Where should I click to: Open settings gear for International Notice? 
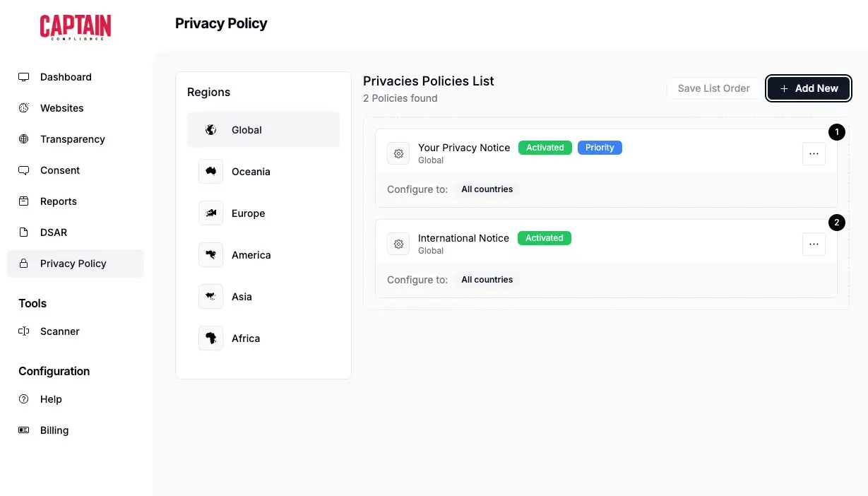click(x=398, y=244)
